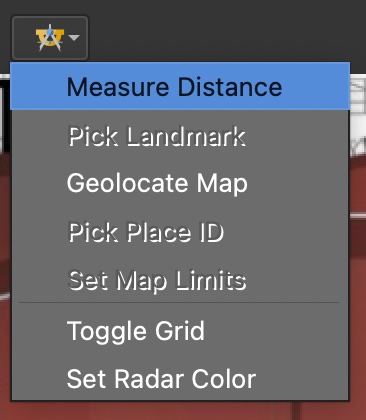Define map boundaries with Set Map Limits
366x420 pixels.
(x=180, y=280)
